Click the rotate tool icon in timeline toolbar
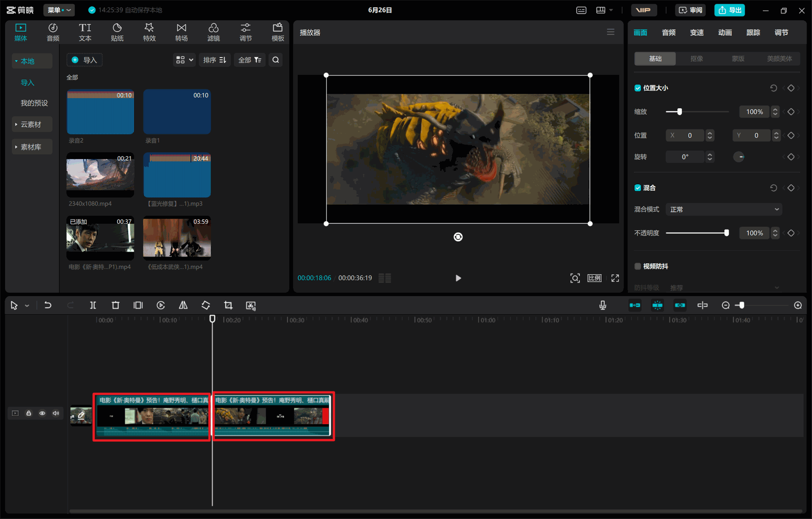This screenshot has width=812, height=519. [206, 305]
